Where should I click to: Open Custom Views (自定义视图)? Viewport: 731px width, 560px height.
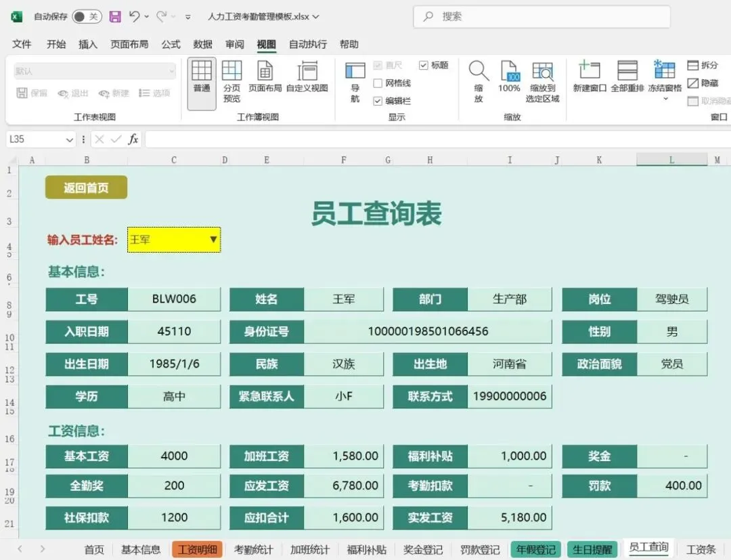coord(307,77)
